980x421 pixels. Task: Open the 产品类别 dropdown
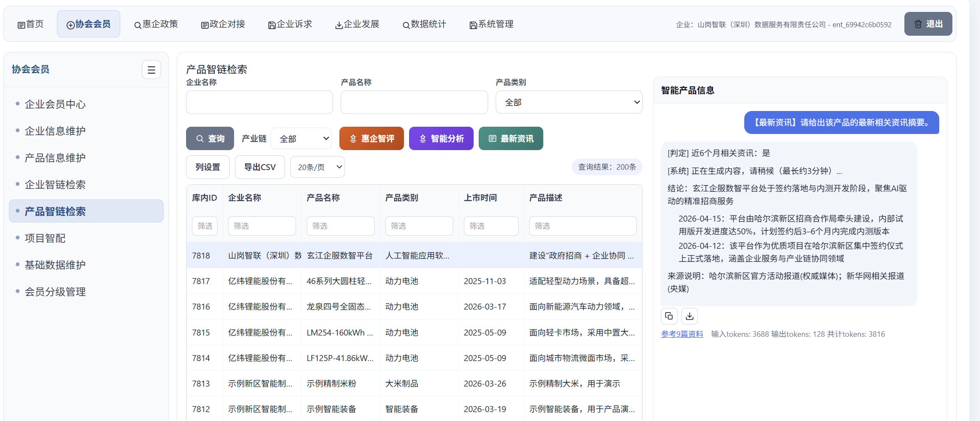(569, 102)
